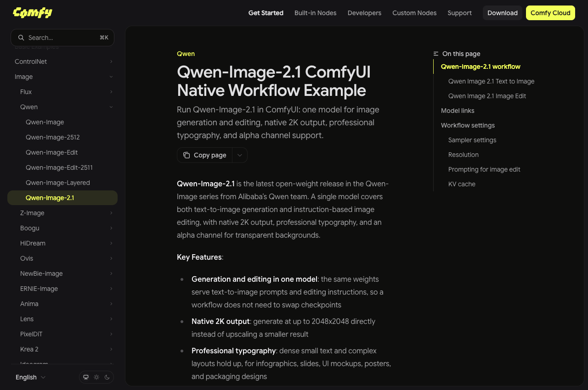588x390 pixels.
Task: Collapse the Qwen group
Action: (x=62, y=107)
